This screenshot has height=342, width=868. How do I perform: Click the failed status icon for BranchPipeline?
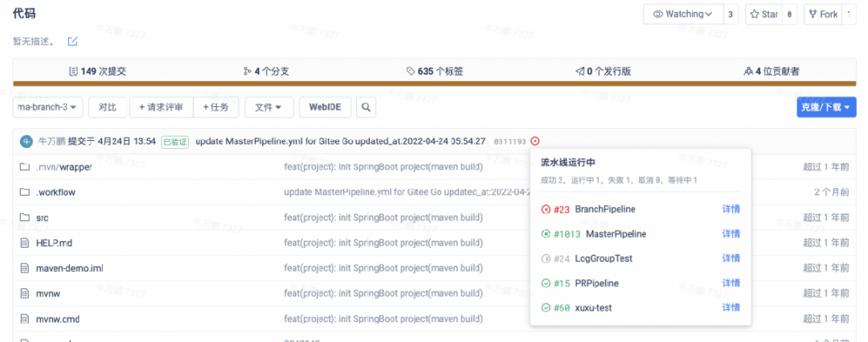coord(547,209)
